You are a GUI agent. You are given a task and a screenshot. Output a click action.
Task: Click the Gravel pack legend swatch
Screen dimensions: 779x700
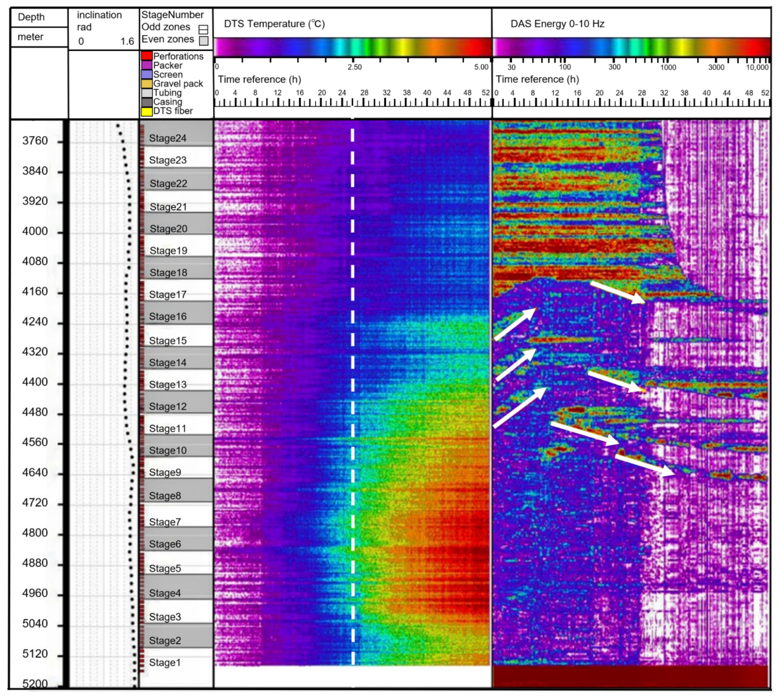(147, 84)
